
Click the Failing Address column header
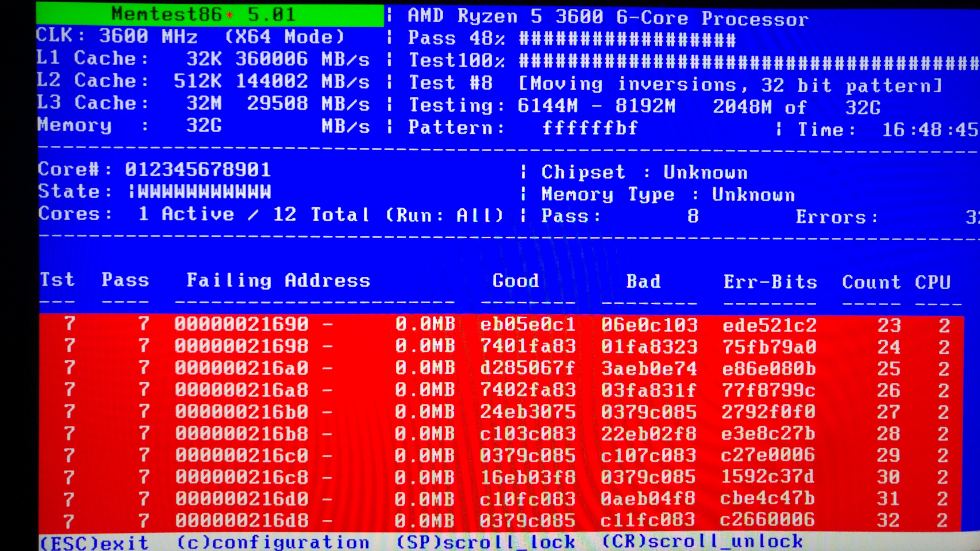278,281
